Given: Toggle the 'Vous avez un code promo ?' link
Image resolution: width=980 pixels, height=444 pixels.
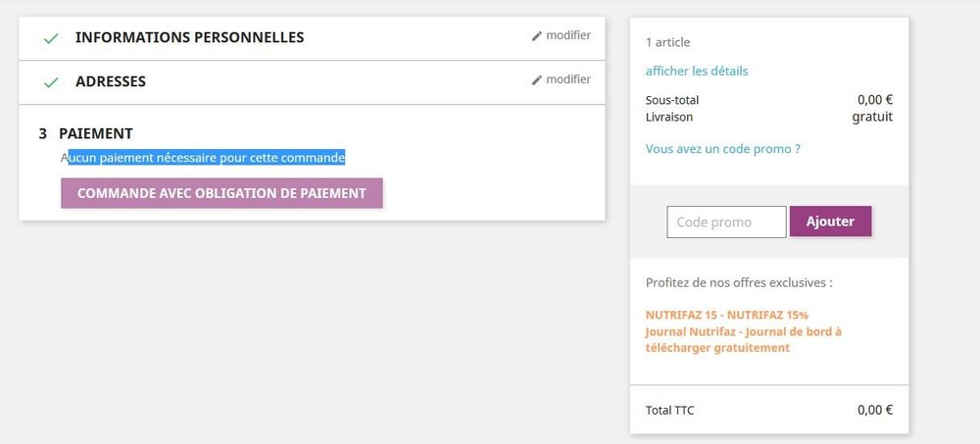Looking at the screenshot, I should (x=723, y=149).
